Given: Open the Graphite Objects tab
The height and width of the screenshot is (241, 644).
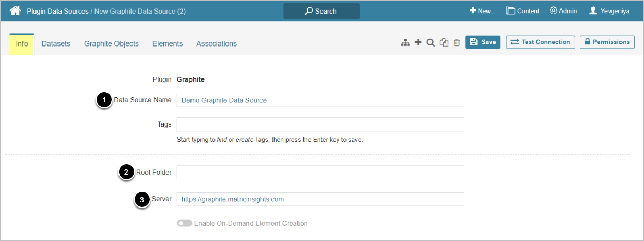Looking at the screenshot, I should click(111, 44).
